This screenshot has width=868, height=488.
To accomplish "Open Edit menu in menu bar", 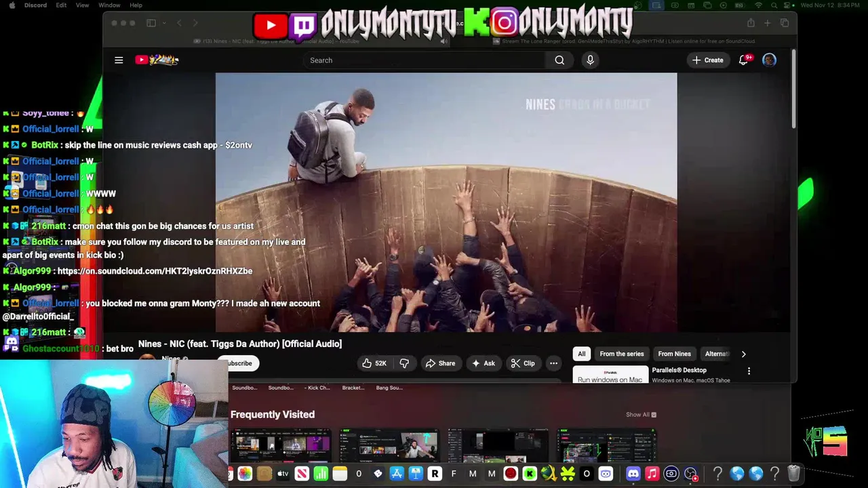I will 61,5.
